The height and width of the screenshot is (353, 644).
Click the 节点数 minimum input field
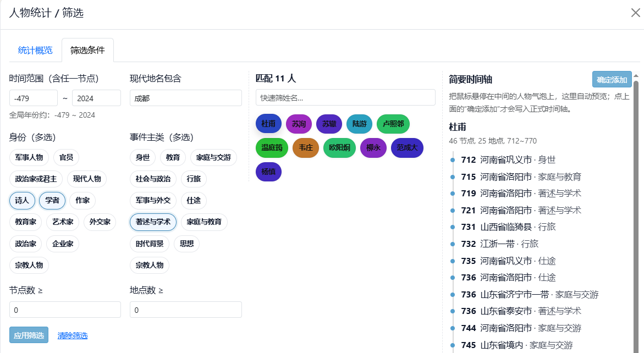[x=65, y=310]
